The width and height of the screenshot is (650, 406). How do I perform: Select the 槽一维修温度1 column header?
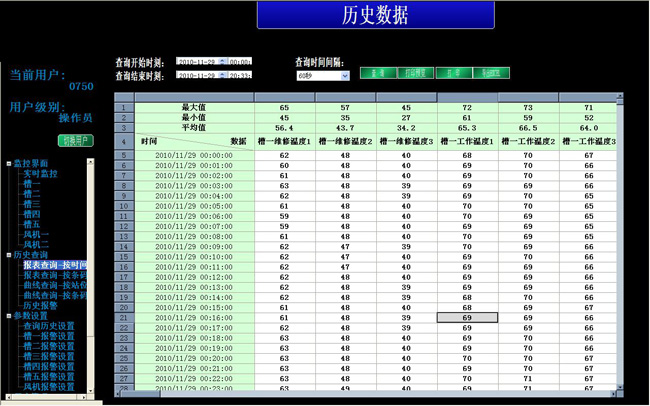(284, 141)
